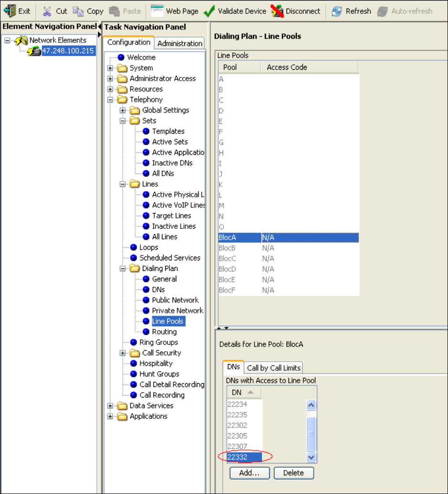The image size is (448, 494).
Task: Click the Hospitality bullet icon
Action: pyautogui.click(x=134, y=363)
